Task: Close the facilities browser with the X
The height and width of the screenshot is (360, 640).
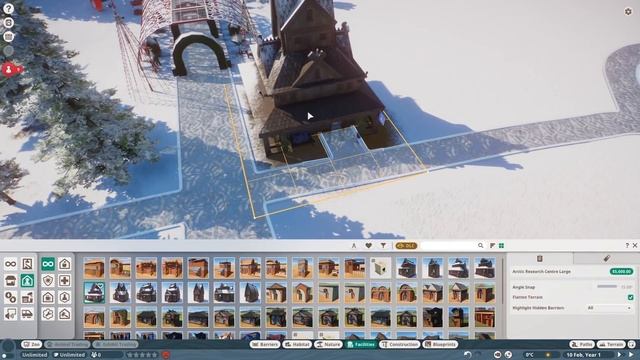Action: click(x=635, y=245)
